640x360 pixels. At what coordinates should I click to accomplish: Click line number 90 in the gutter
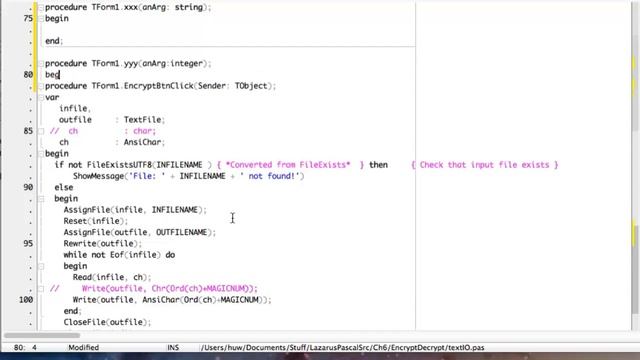coord(28,187)
